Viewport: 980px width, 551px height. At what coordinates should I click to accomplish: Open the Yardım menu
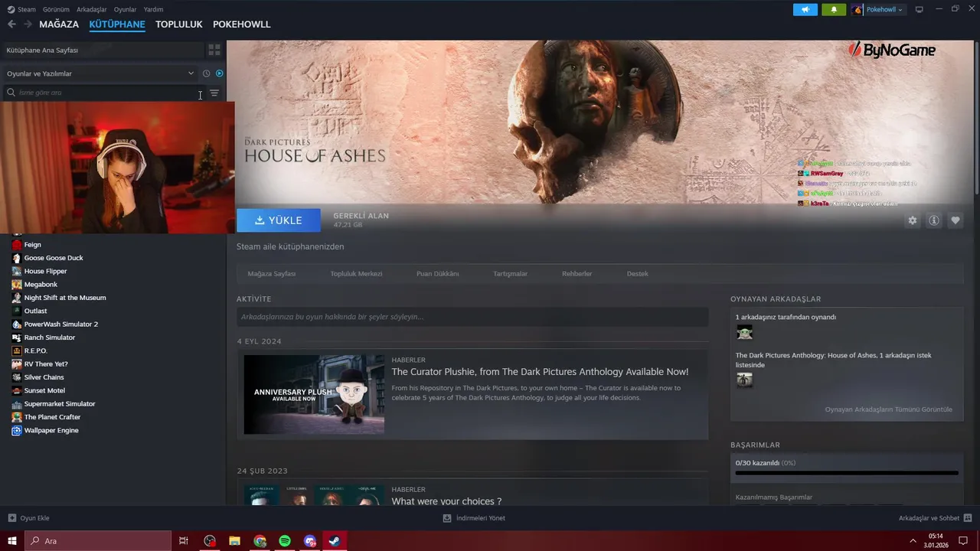pos(153,9)
